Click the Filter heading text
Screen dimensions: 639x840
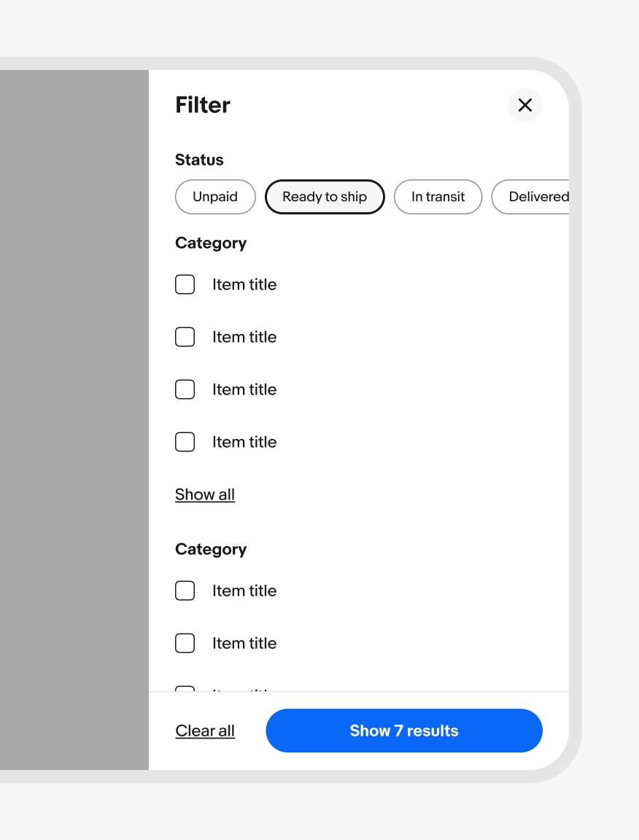[x=203, y=105]
